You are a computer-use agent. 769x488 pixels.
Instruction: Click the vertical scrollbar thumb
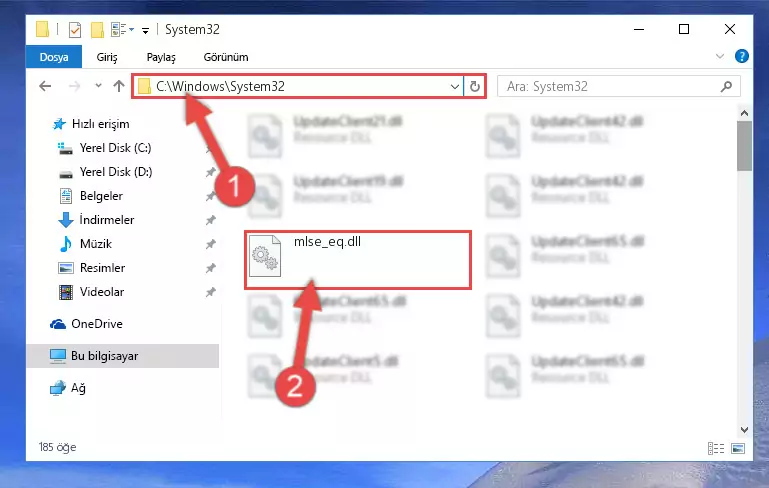point(744,146)
